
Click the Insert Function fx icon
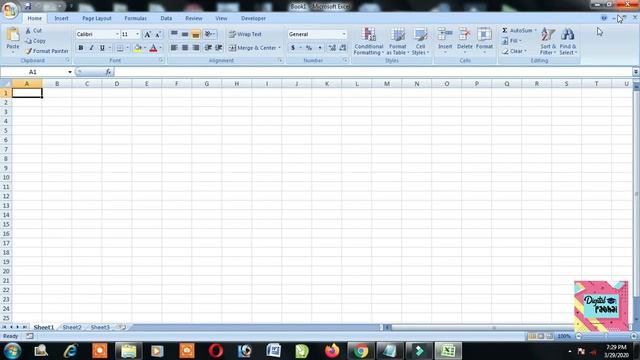(x=108, y=72)
